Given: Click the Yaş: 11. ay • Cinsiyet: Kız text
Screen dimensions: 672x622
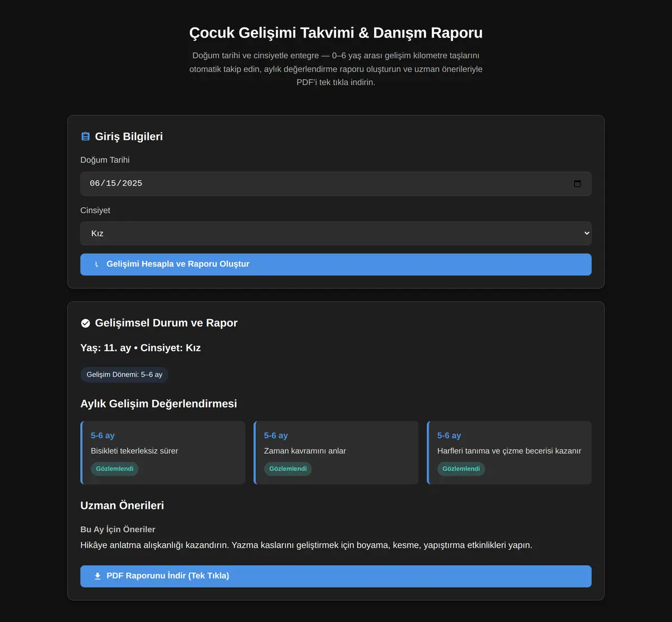Looking at the screenshot, I should pyautogui.click(x=141, y=348).
